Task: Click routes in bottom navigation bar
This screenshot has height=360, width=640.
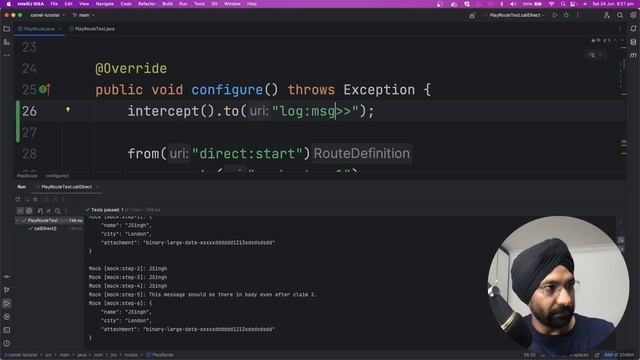Action: click(x=131, y=355)
